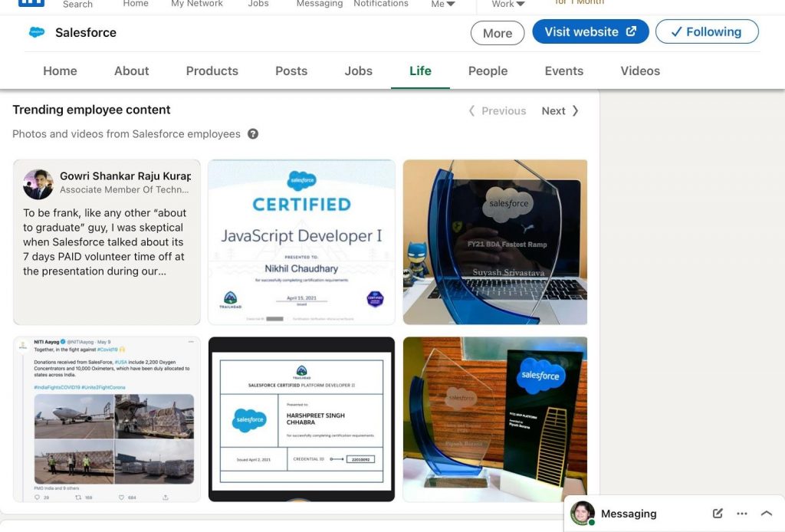Viewport: 785px width, 532px height.
Task: Expand the Messaging panel with chevron-up
Action: [x=766, y=514]
